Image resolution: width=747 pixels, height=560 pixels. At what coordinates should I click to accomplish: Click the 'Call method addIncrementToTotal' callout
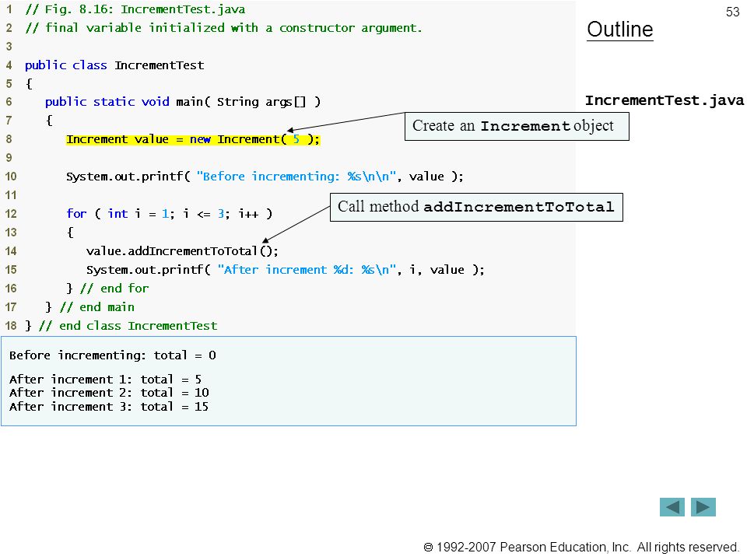pos(476,207)
